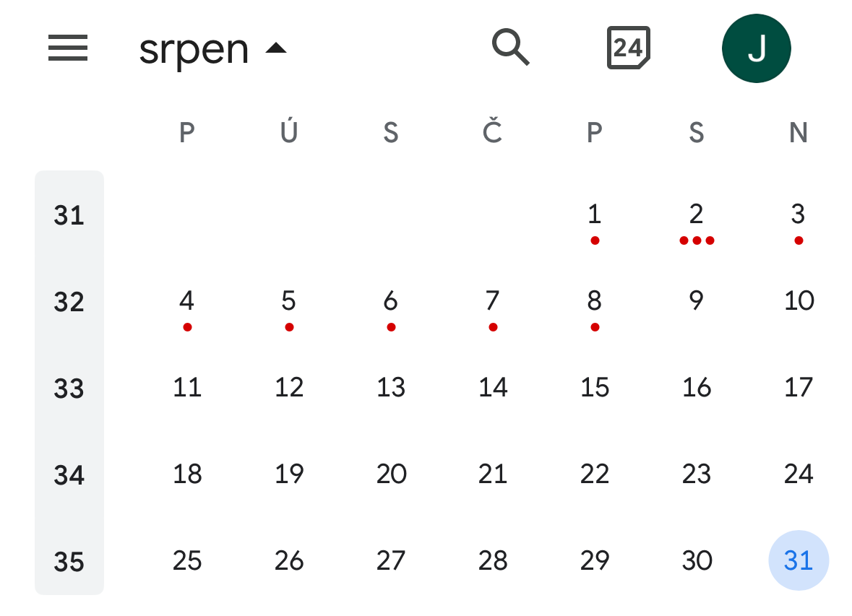Select week number 35 label
This screenshot has width=852, height=616.
point(69,562)
